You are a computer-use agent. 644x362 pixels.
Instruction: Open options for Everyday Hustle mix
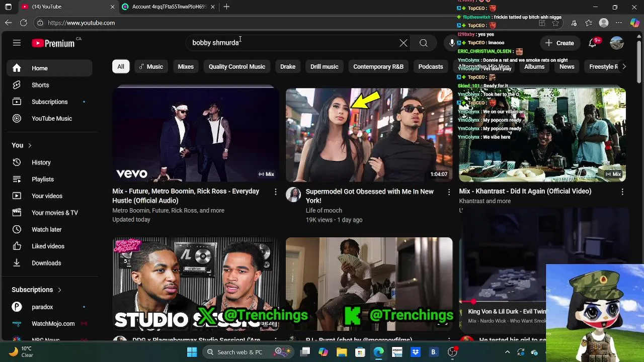pyautogui.click(x=275, y=192)
